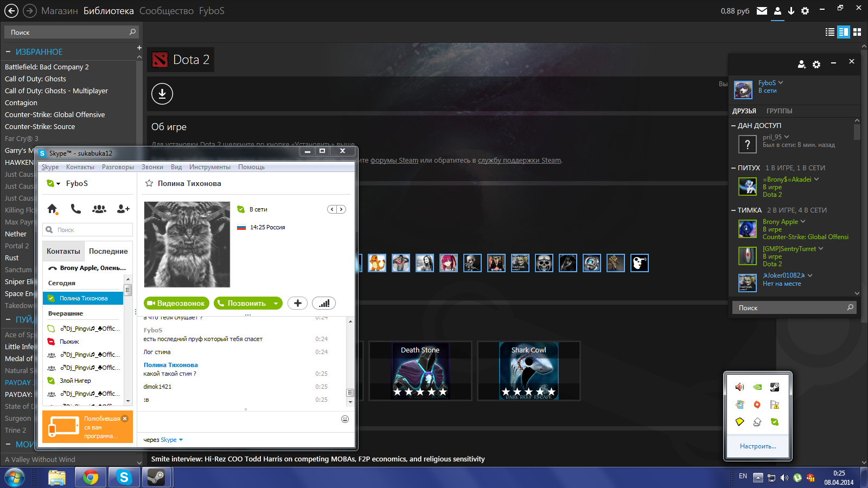Open службу поддержки Steam link
Viewport: 868px width, 488px height.
pyautogui.click(x=519, y=160)
